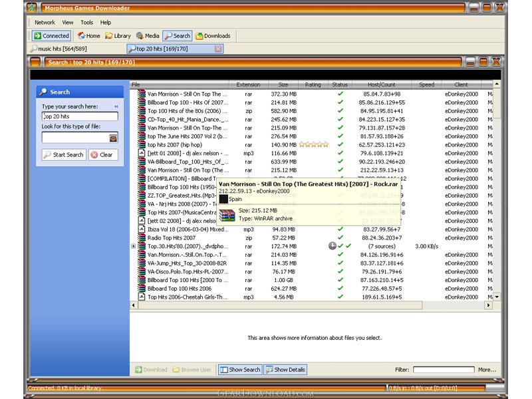
Task: Click mp3 file icon of jett 01 2008 row
Action: [x=142, y=153]
